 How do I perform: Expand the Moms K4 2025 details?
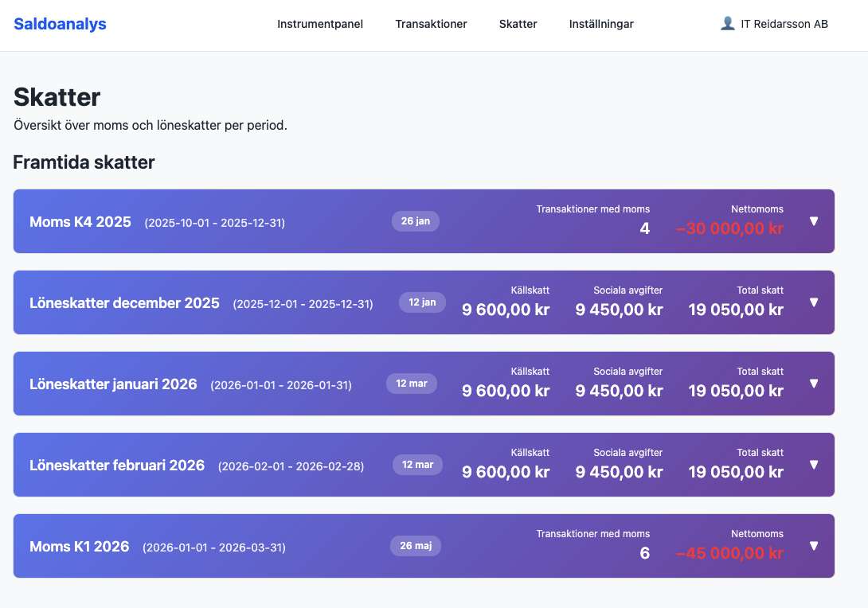click(x=814, y=221)
